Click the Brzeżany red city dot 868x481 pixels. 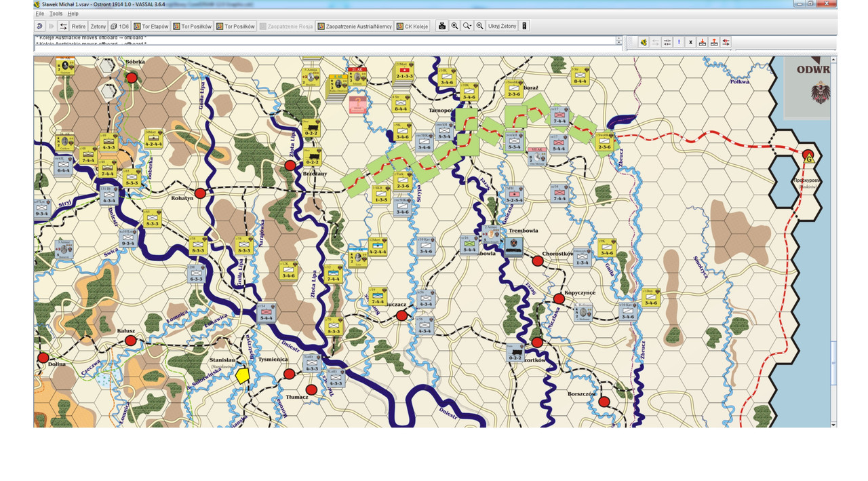(290, 166)
